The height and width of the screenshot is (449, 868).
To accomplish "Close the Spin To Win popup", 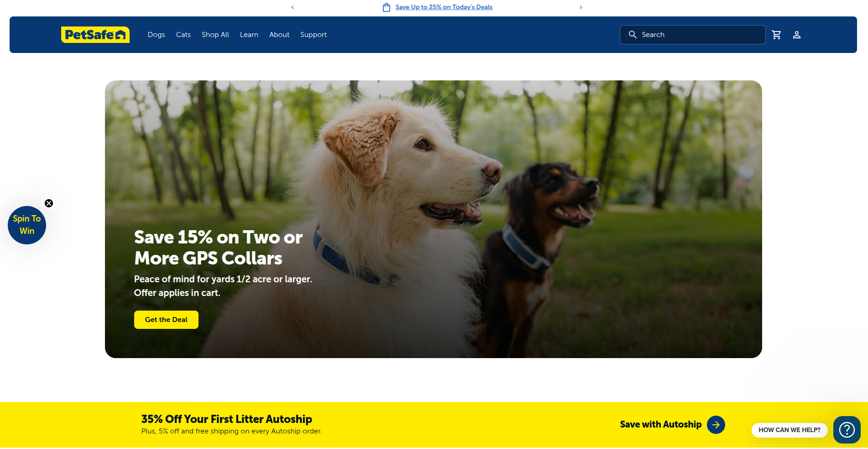I will (x=49, y=203).
